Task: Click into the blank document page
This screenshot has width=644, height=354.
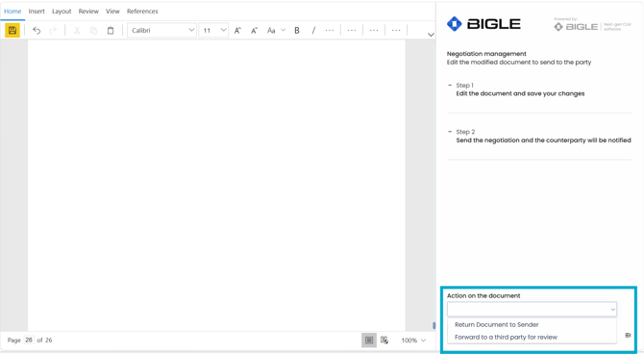Action: (x=216, y=185)
